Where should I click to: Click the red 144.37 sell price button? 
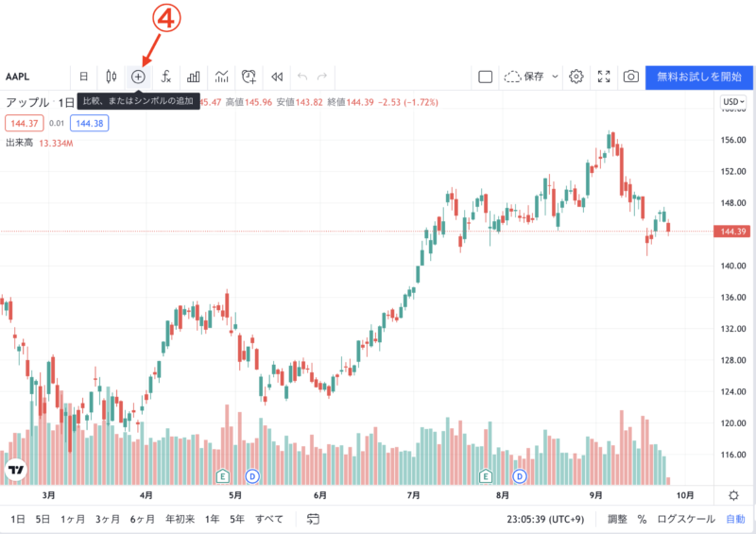coord(25,124)
